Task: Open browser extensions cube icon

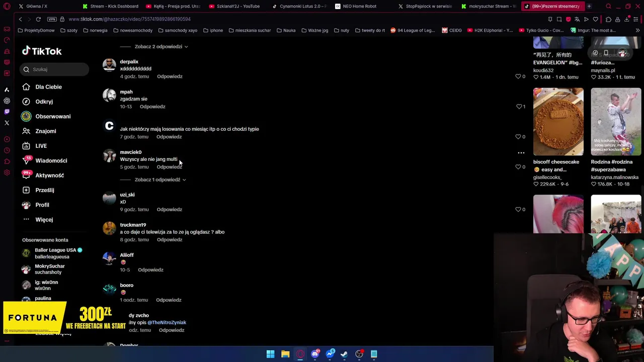Action: coord(608,19)
